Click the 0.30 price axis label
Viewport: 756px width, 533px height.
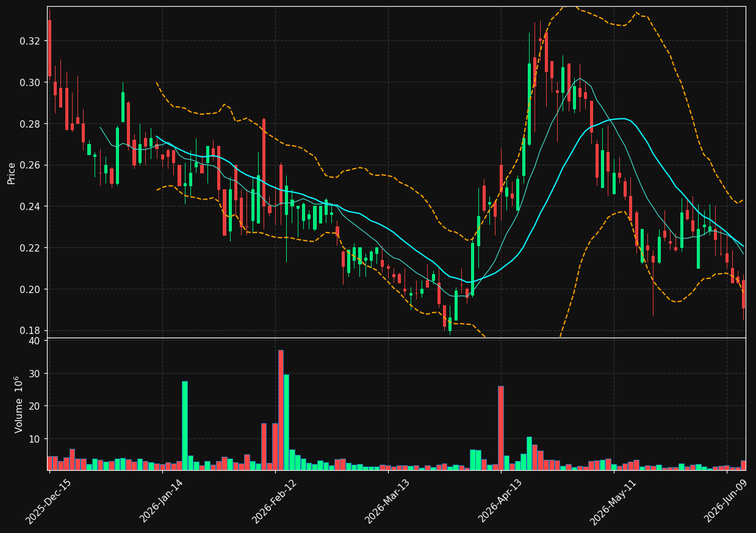click(x=31, y=82)
